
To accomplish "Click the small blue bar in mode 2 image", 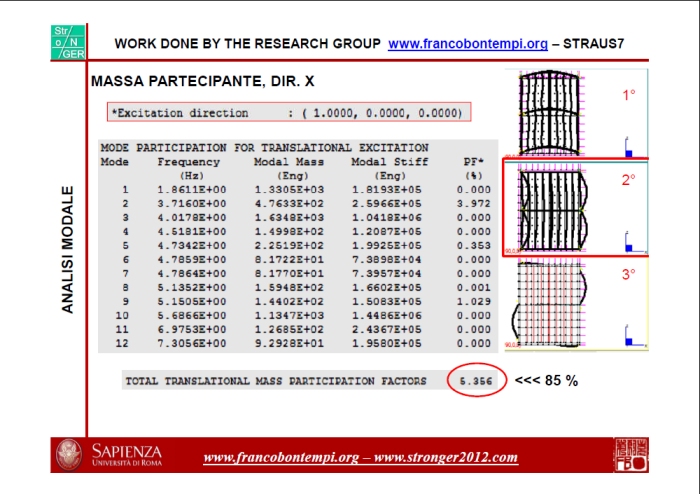I will [630, 246].
